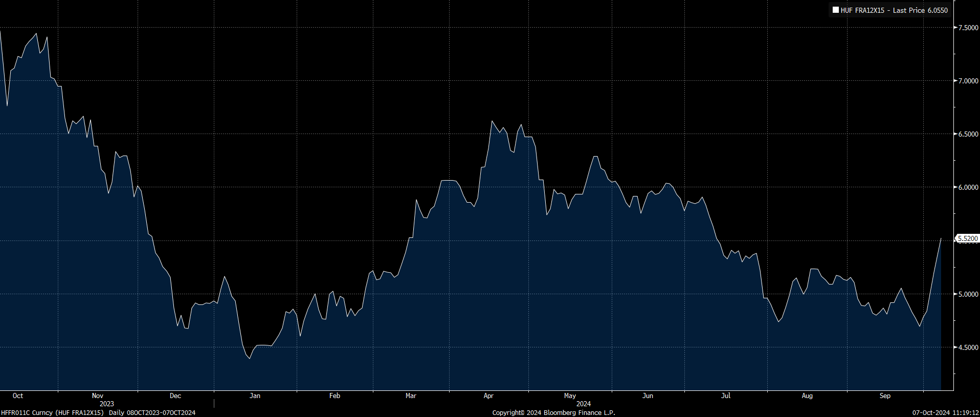Click the 'Copyright 2024 Bloomberg Finance L.P.' notice

(x=553, y=412)
